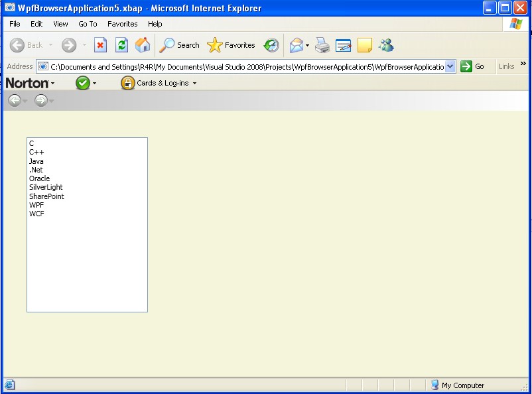Click the yellow Discuss notes icon
Image resolution: width=532 pixels, height=394 pixels.
(x=364, y=45)
